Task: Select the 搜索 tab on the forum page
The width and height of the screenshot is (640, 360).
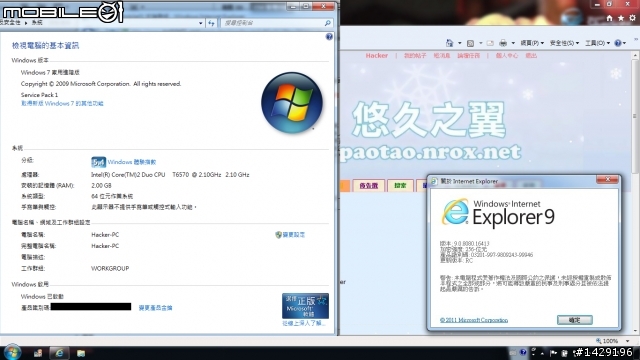Action: pos(400,186)
